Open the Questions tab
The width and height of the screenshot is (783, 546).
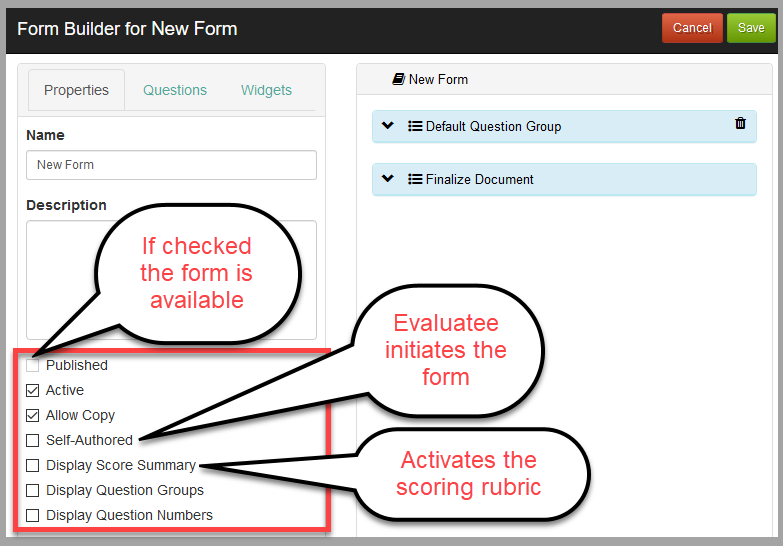[x=175, y=90]
